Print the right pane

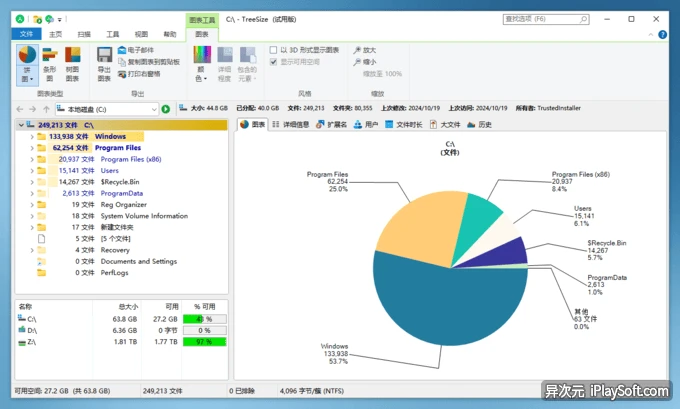(x=139, y=74)
